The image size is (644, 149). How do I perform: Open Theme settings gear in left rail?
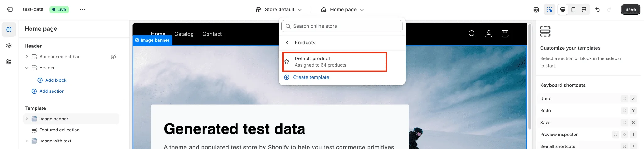click(x=9, y=46)
